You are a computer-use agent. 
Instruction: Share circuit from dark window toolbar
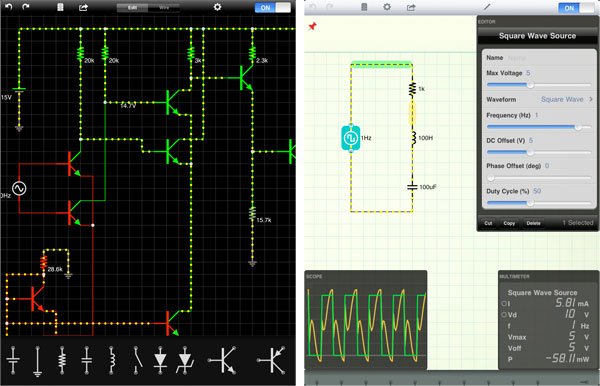tap(83, 7)
